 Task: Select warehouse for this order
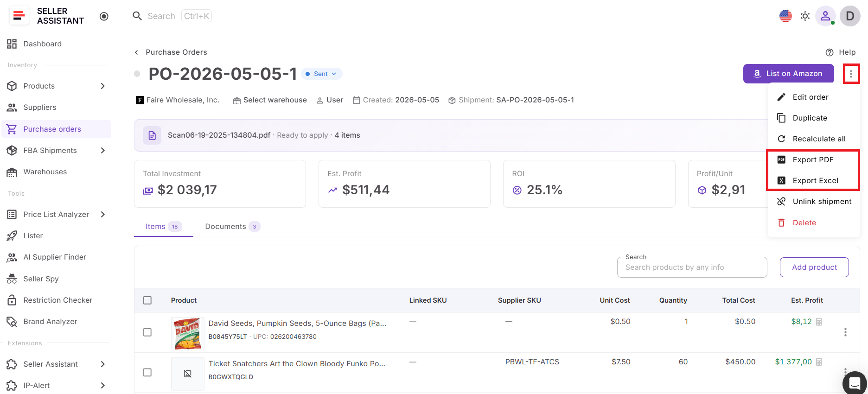[x=270, y=100]
